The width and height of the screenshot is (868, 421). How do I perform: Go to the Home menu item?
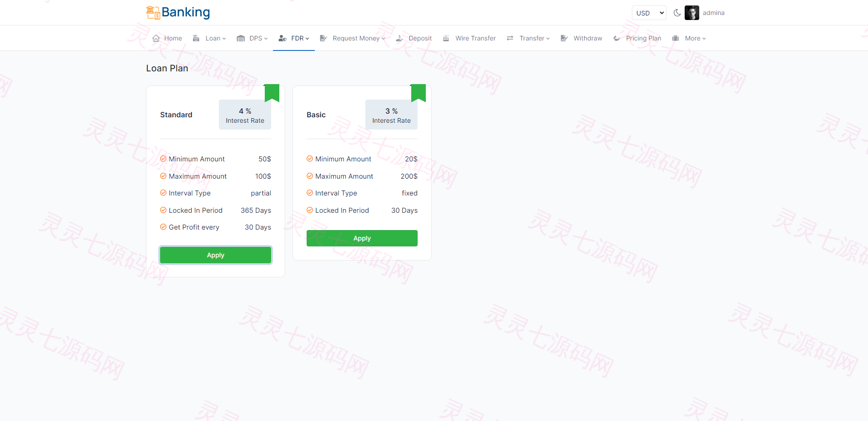[x=173, y=38]
